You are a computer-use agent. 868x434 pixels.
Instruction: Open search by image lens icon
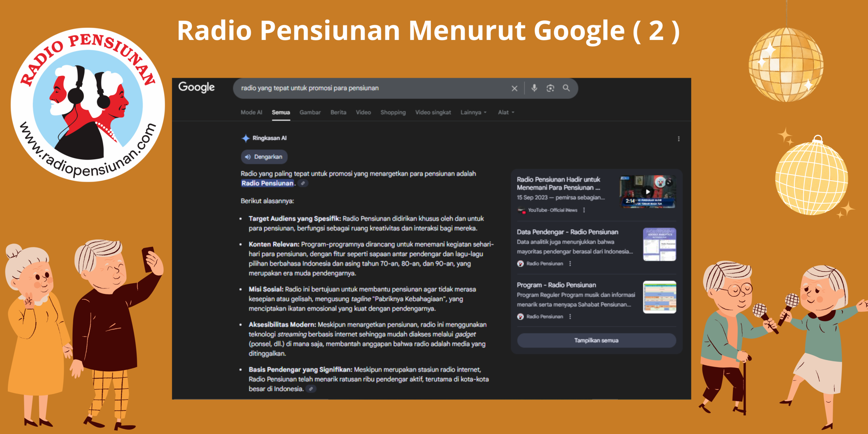[550, 88]
